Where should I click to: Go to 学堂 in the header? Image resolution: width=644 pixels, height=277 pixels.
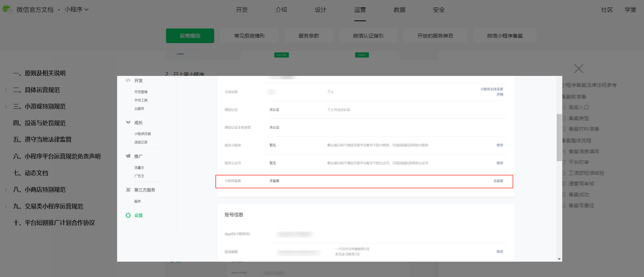(630, 10)
